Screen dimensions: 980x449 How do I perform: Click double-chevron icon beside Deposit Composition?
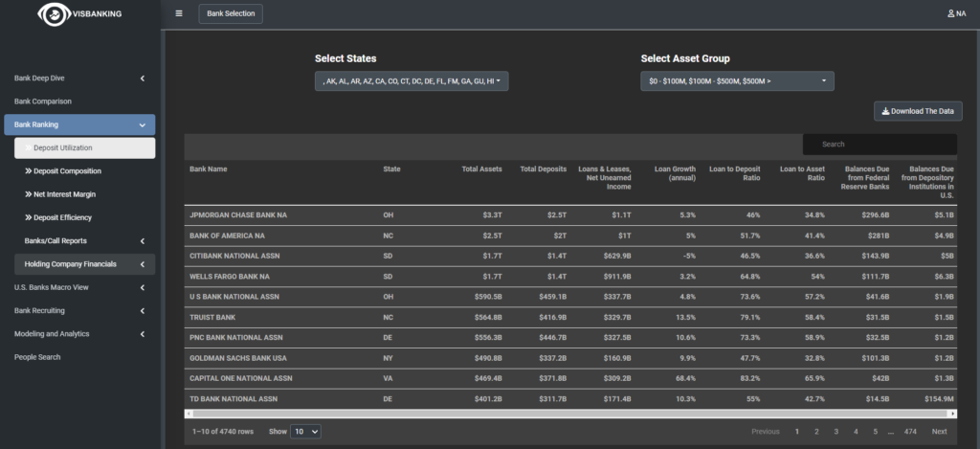pyautogui.click(x=28, y=171)
